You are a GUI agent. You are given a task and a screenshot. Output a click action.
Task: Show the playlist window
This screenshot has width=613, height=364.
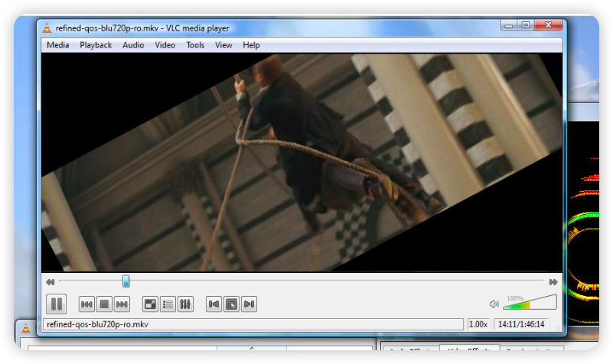point(168,304)
